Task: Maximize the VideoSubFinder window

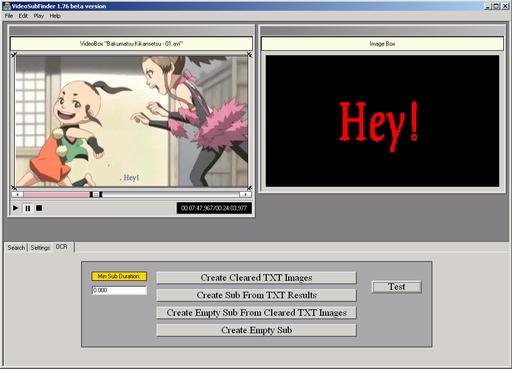Action: click(496, 6)
